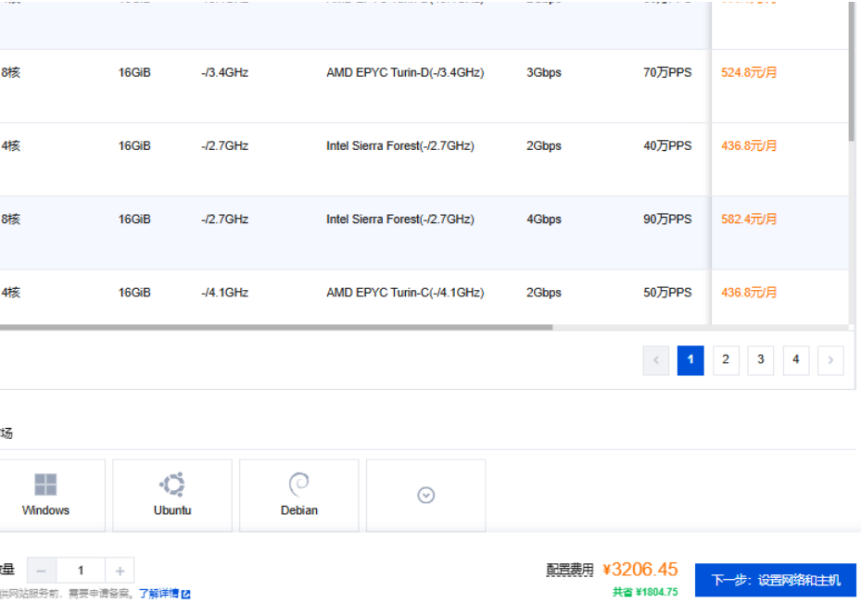Click the previous page arrow
The height and width of the screenshot is (616, 861).
click(x=656, y=360)
